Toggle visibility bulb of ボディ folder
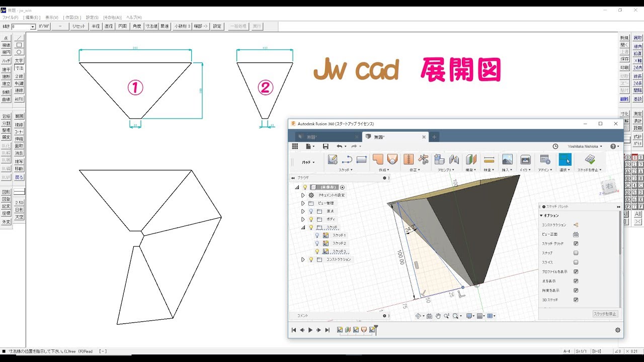The image size is (644, 362). click(311, 219)
